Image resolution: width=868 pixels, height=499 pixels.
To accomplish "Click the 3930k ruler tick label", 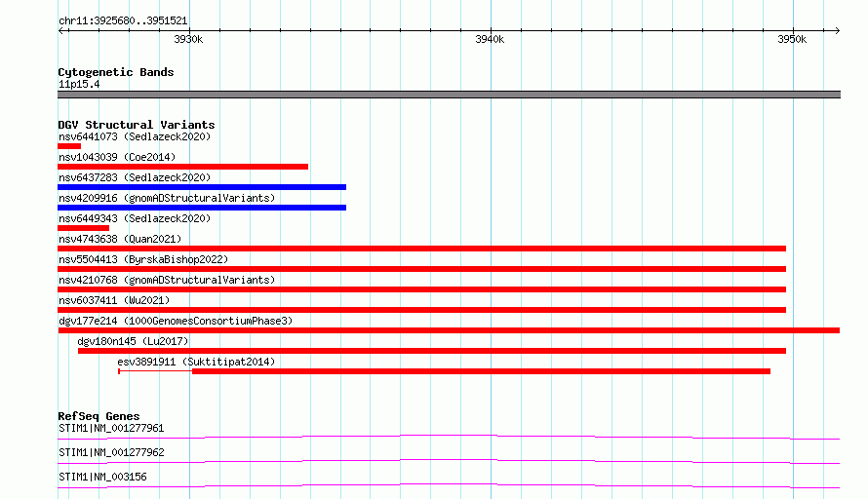I will tap(188, 39).
